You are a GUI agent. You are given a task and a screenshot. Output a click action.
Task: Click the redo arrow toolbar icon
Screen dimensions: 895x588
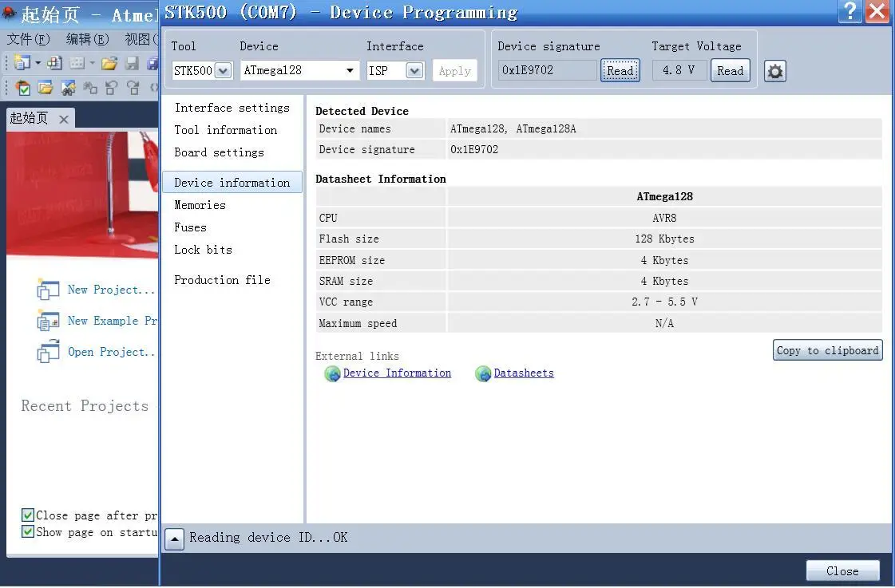click(x=133, y=87)
